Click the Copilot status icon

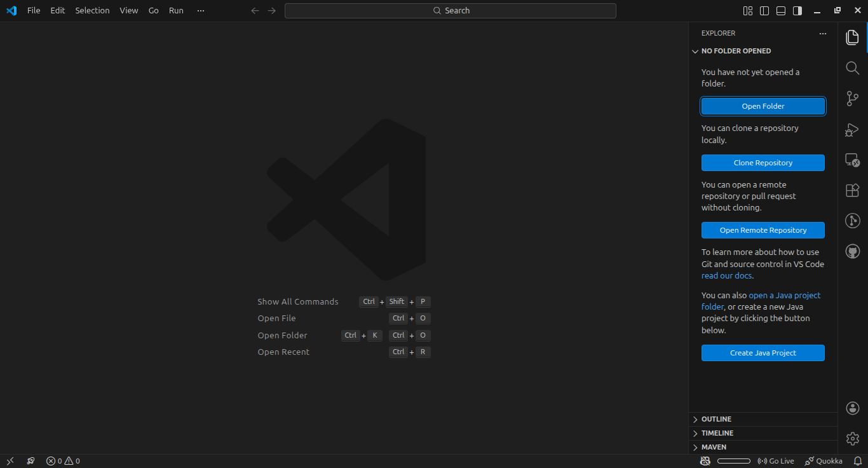[x=705, y=461]
